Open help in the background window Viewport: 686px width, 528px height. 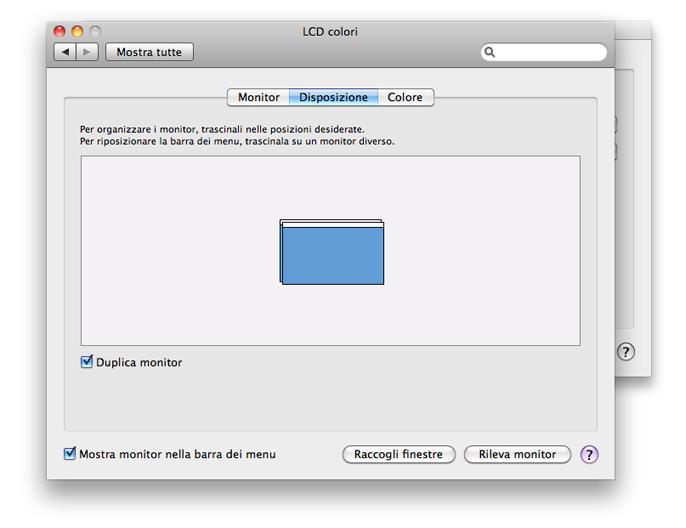(626, 352)
